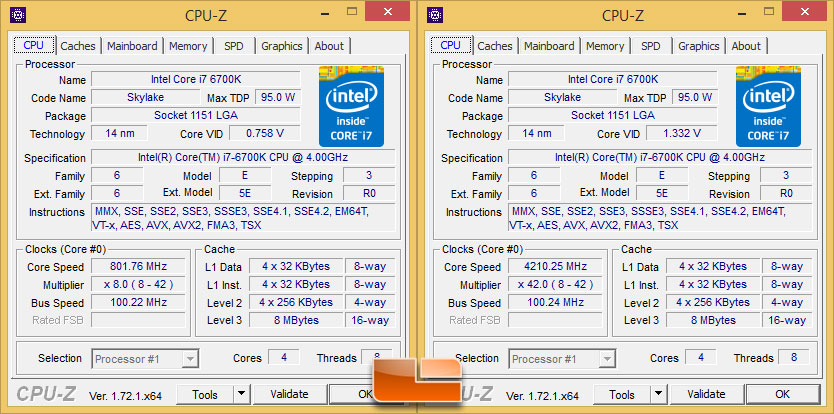The image size is (834, 414).
Task: Open Tools dropdown arrow in right window
Action: point(658,394)
